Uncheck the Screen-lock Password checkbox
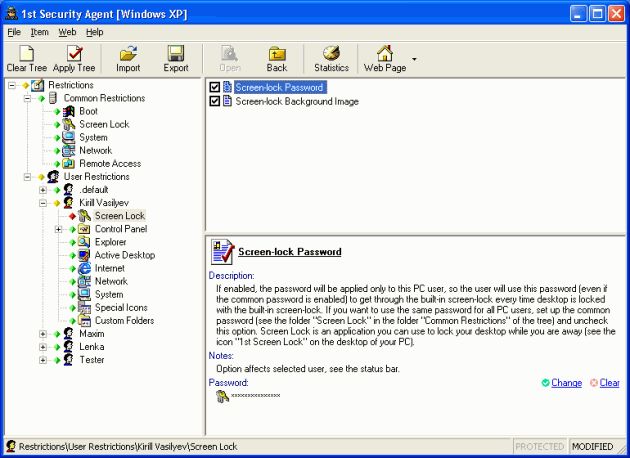630x458 pixels. tap(215, 88)
